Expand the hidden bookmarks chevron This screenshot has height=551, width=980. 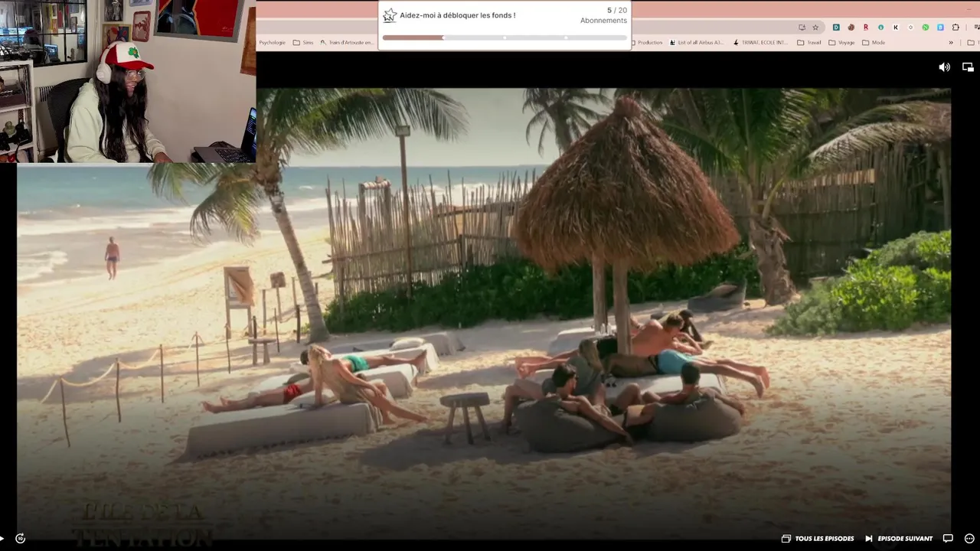coord(952,43)
